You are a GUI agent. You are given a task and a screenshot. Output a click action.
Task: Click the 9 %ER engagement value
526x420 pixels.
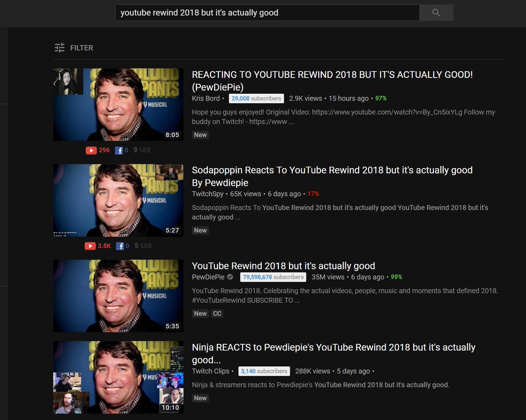click(x=142, y=150)
